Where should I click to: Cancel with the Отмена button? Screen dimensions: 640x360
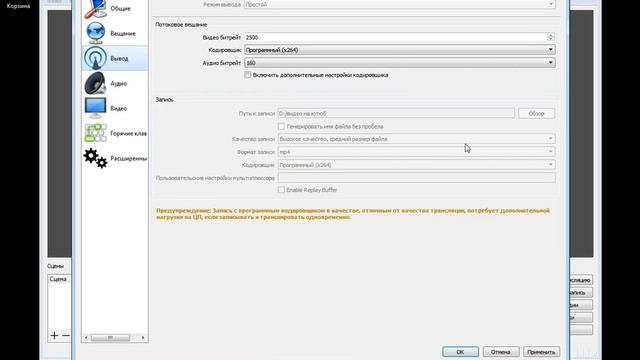point(501,352)
